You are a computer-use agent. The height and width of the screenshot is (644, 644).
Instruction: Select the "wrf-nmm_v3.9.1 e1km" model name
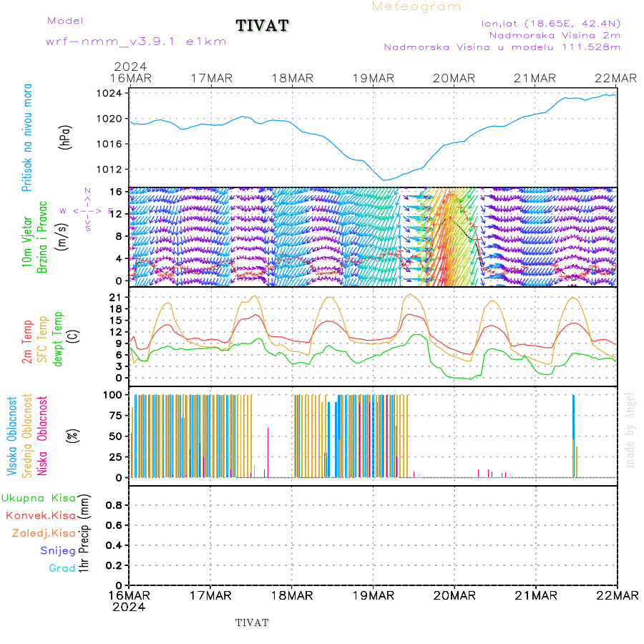click(x=136, y=42)
